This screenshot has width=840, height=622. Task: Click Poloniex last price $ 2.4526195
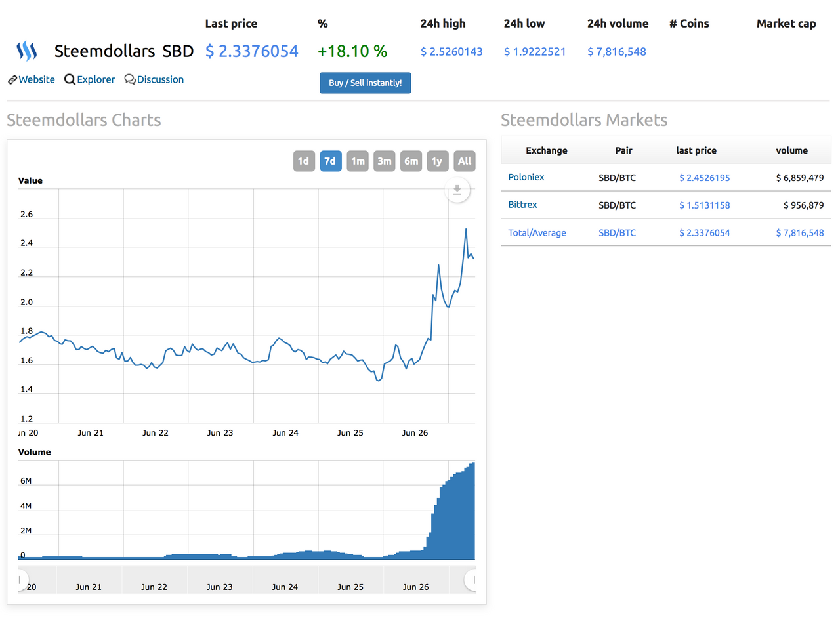click(x=704, y=178)
